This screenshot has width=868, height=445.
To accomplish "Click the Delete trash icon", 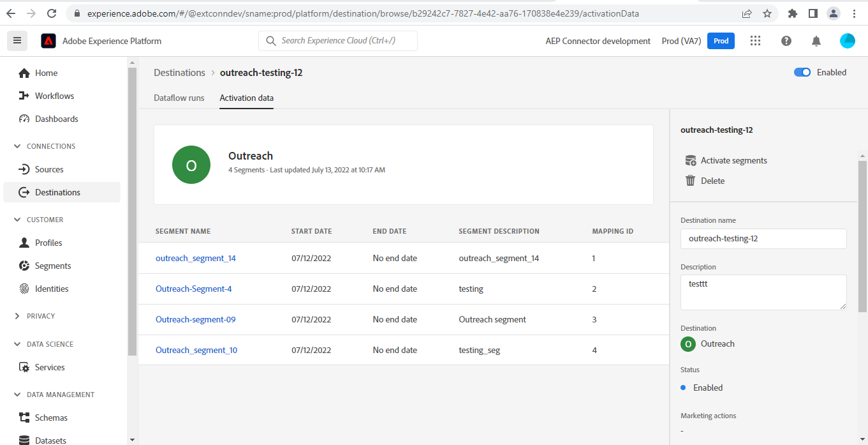I will [690, 181].
